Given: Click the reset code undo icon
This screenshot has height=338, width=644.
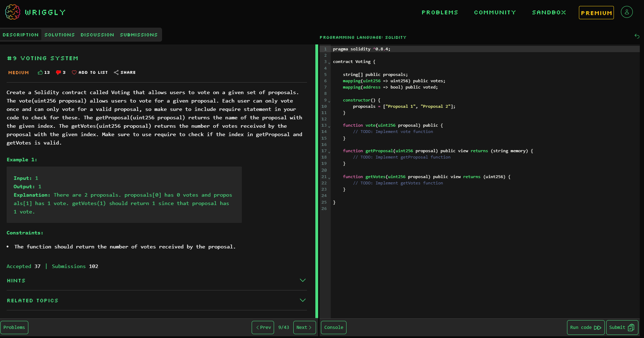Looking at the screenshot, I should [637, 36].
